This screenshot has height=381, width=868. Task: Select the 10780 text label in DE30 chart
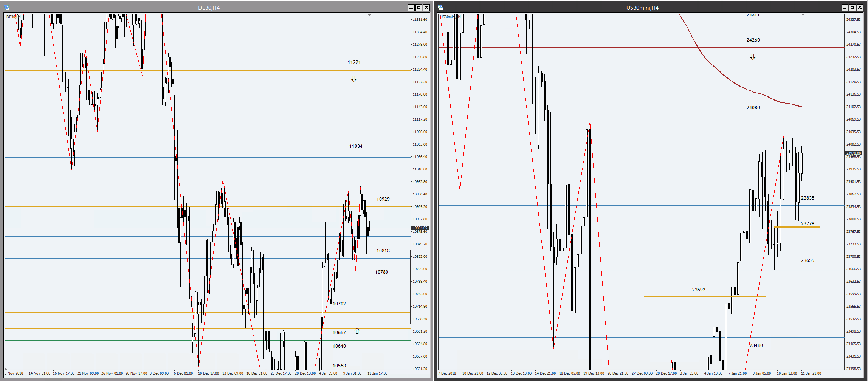point(382,272)
